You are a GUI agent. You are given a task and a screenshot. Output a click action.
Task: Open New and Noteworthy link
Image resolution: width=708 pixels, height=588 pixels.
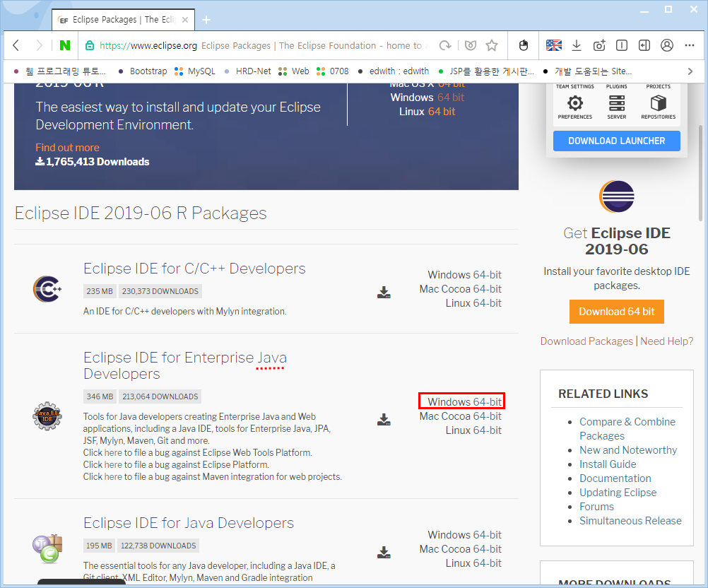tap(628, 449)
